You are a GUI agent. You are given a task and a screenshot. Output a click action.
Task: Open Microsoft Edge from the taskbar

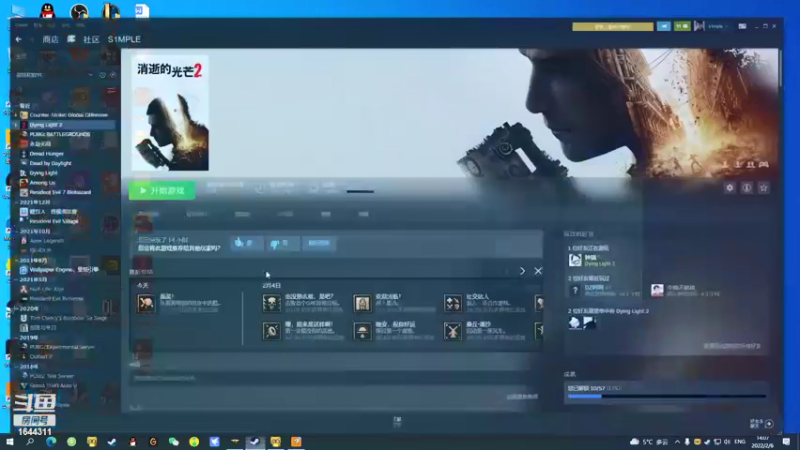click(51, 442)
